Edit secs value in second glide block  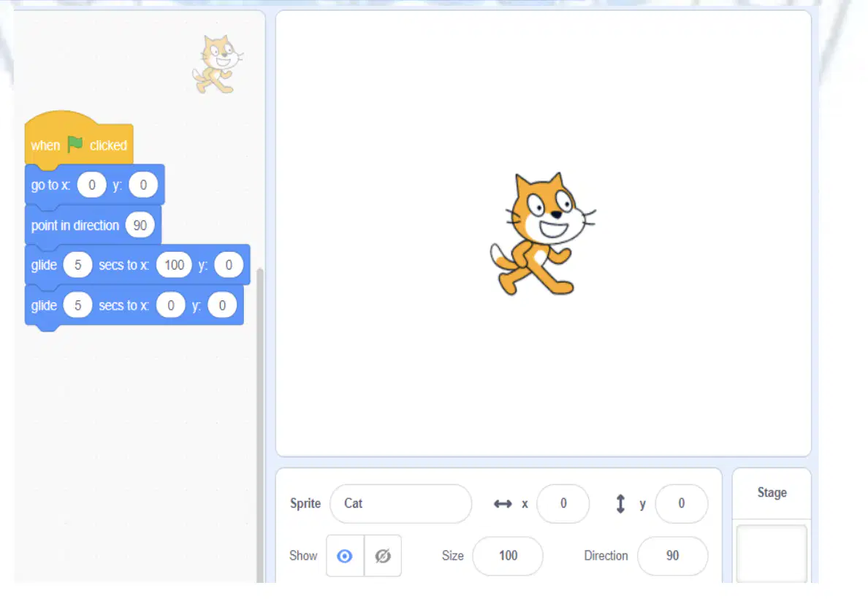click(x=77, y=305)
